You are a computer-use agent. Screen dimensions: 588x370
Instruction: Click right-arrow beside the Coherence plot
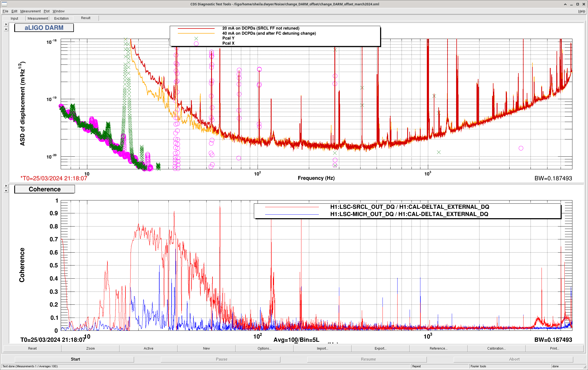click(6, 186)
